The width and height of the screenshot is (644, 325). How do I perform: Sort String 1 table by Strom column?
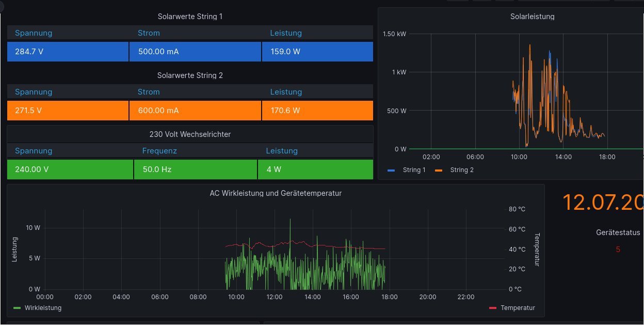click(x=149, y=33)
